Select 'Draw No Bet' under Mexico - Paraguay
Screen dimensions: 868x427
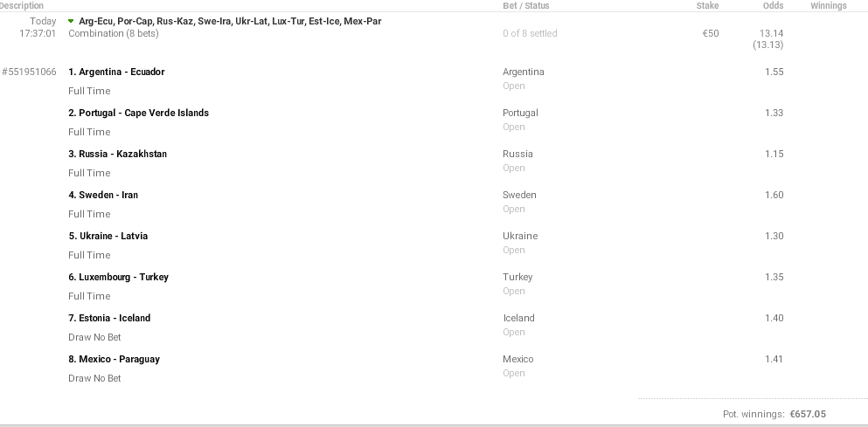[94, 378]
